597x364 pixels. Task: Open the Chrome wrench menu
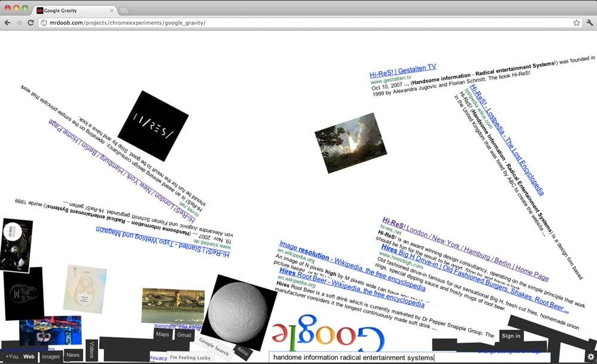tap(589, 23)
